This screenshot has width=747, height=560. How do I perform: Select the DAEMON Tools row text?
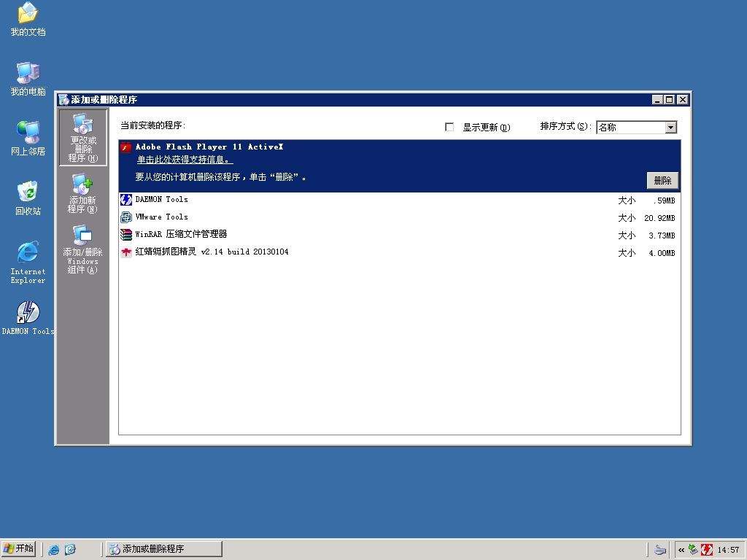click(x=161, y=200)
